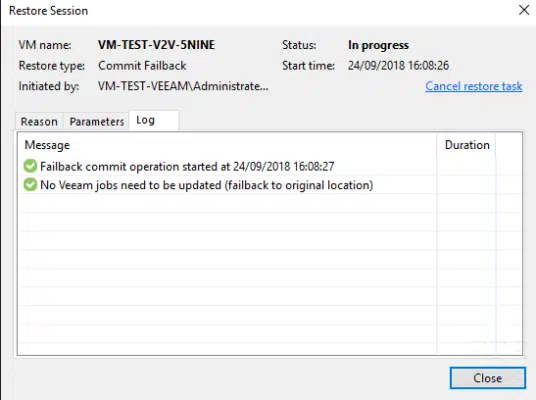This screenshot has height=400, width=536.
Task: Click the Duration cell of the first log row
Action: click(466, 166)
